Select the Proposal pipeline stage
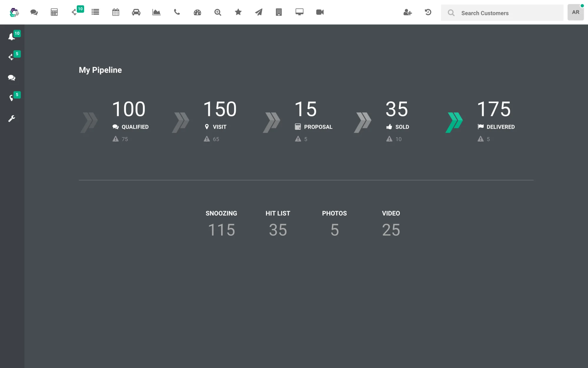This screenshot has height=368, width=588. pyautogui.click(x=313, y=121)
